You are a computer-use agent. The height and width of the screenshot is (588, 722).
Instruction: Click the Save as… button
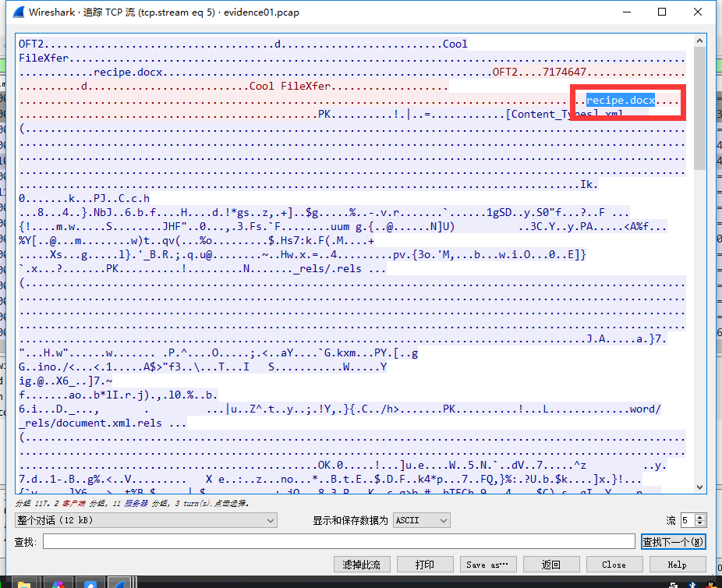[488, 565]
